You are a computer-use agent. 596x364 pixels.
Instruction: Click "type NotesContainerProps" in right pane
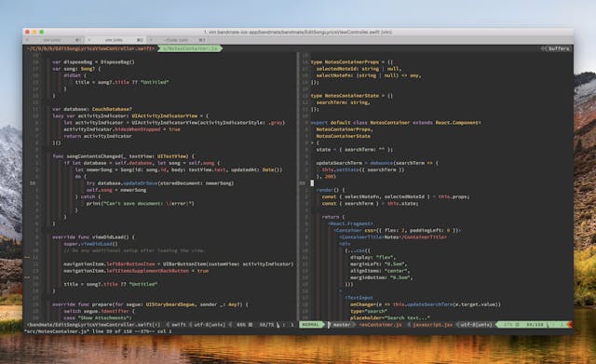352,62
